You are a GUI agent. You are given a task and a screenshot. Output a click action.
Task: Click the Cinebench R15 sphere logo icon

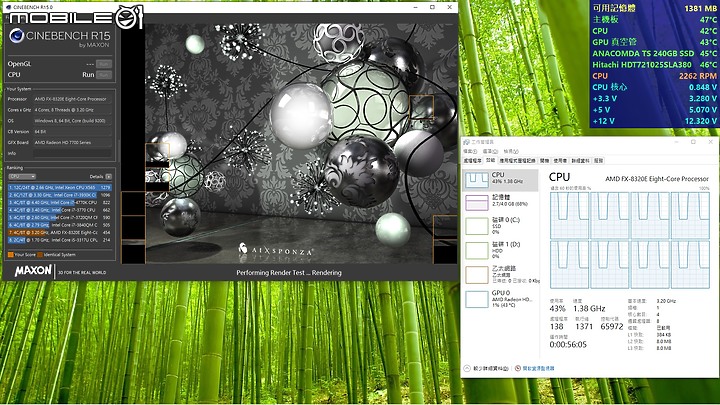17,36
